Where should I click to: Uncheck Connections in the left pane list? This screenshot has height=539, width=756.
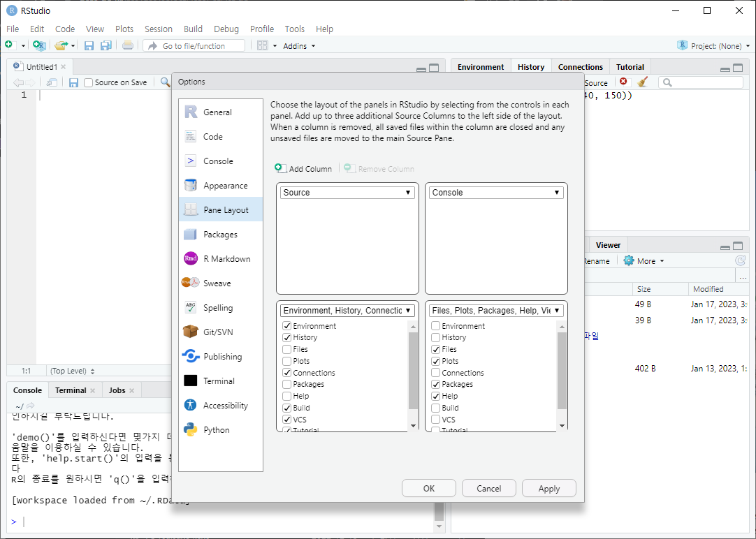[287, 373]
